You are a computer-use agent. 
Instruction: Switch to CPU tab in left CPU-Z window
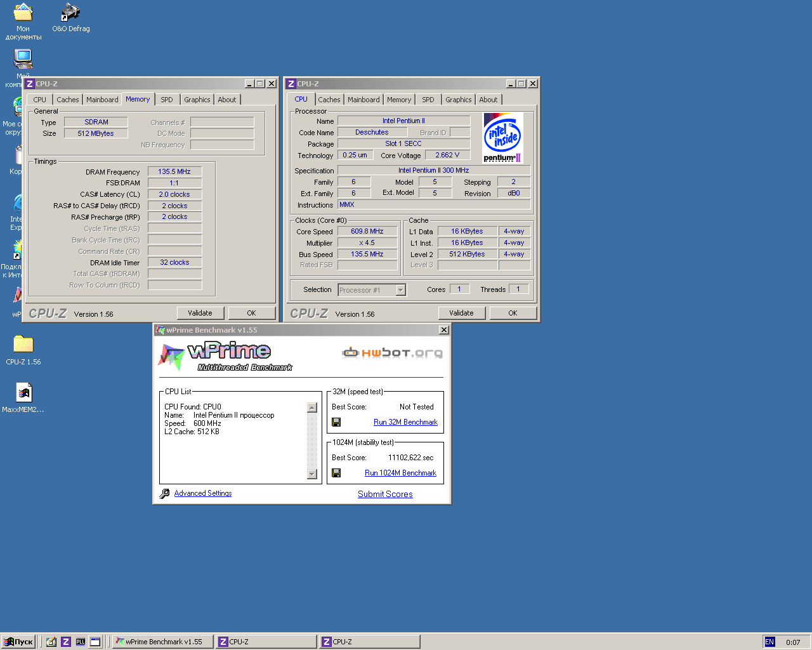40,100
